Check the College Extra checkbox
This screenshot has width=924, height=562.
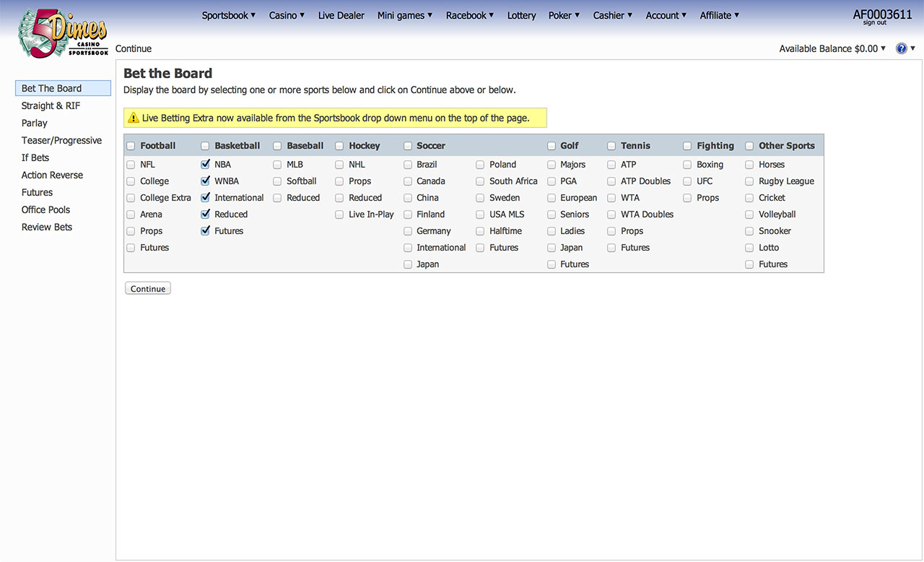[131, 198]
